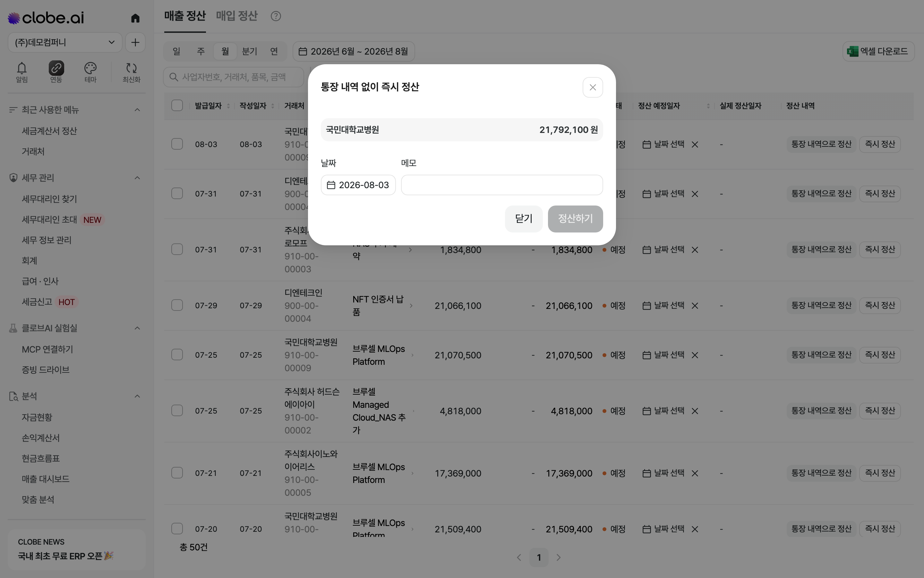This screenshot has width=924, height=578.
Task: Click the 닫기 button in the dialog
Action: click(524, 219)
